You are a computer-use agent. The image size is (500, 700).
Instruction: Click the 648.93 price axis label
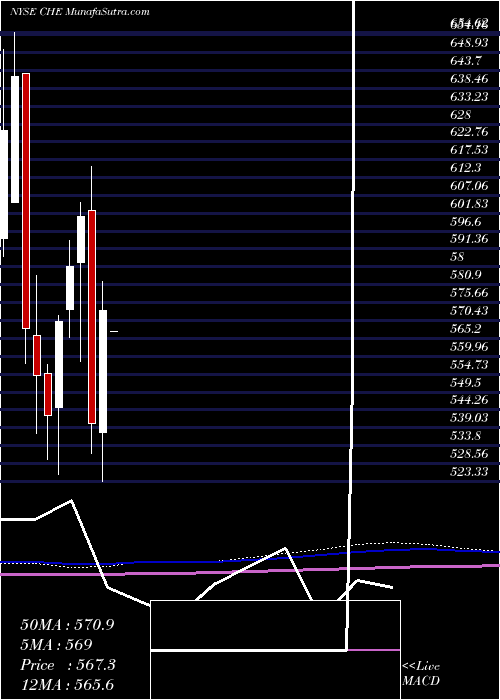click(x=469, y=43)
